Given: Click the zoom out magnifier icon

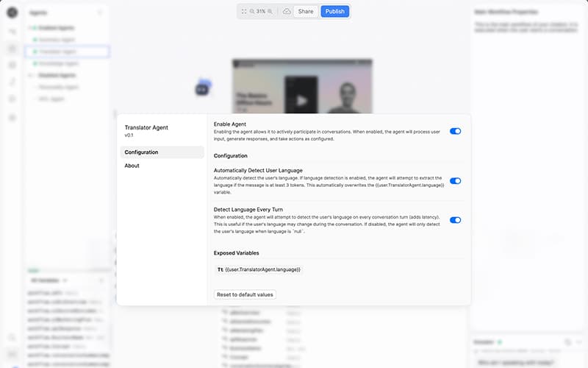Looking at the screenshot, I should click(252, 12).
